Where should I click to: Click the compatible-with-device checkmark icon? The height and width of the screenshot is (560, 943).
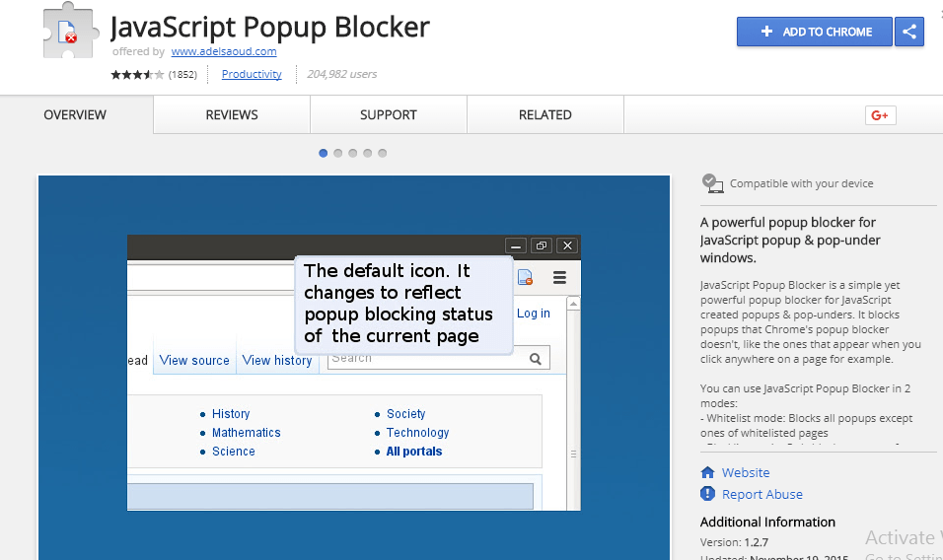point(712,183)
